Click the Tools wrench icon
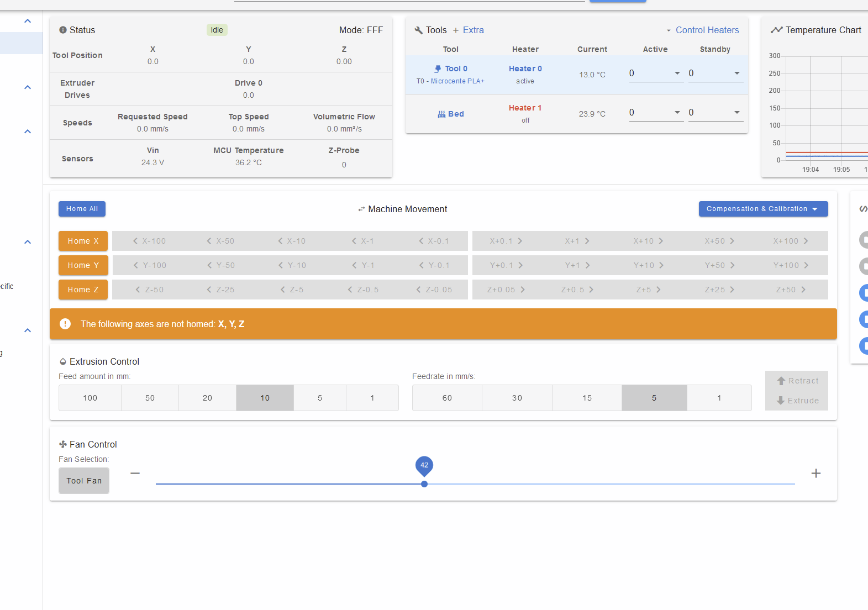 418,30
